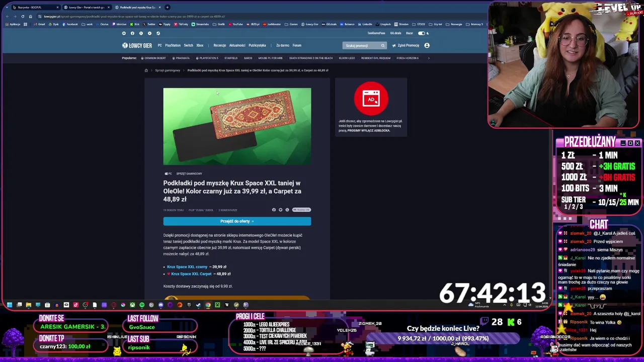Viewport: 644px width, 362px height.
Task: Click the browser back arrow
Action: coord(7,17)
